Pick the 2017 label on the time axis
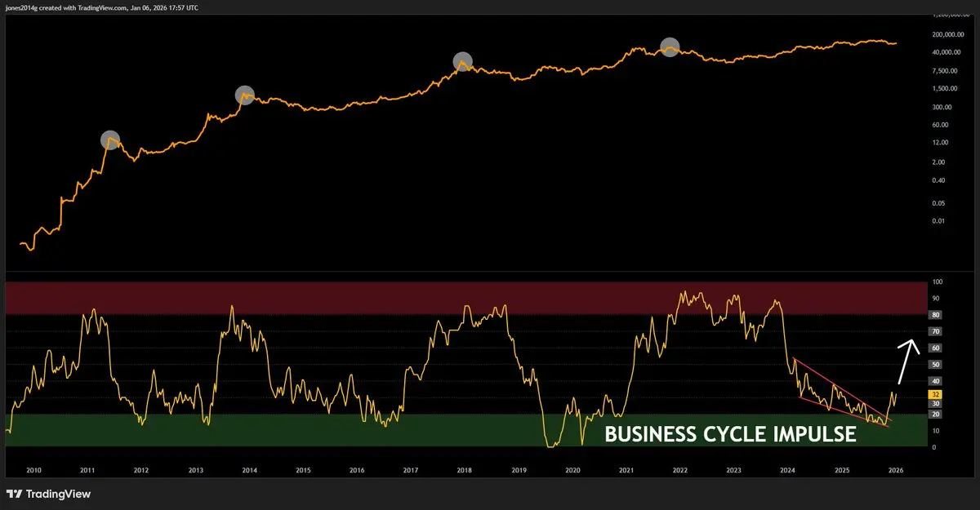Viewport: 980px width, 510px height. (x=411, y=471)
